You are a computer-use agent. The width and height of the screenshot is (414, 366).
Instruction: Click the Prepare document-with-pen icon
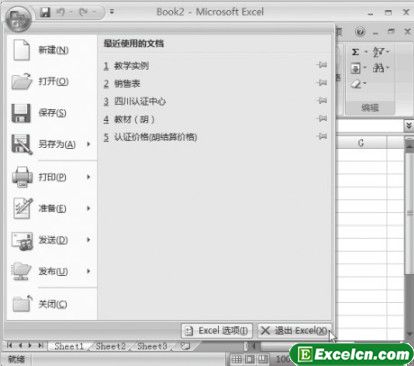tap(23, 208)
